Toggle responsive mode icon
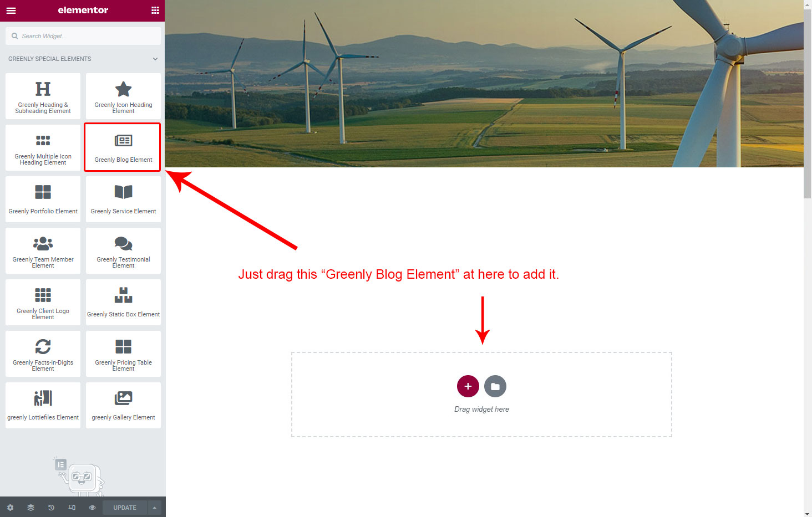812x517 pixels. click(72, 508)
